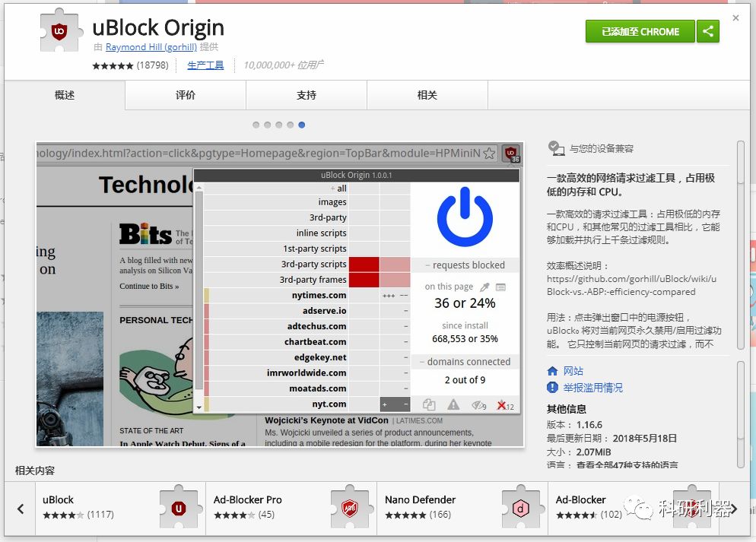Click the popup list scroll-down arrow

point(199,407)
